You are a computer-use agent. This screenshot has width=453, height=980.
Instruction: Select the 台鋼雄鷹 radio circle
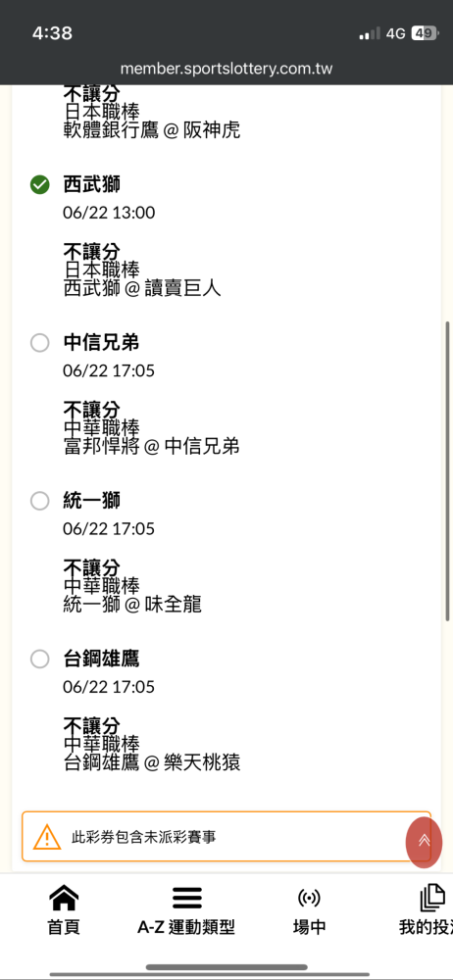click(x=40, y=659)
